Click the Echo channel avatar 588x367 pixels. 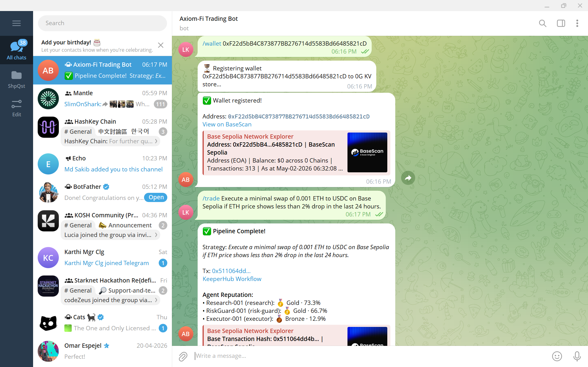(48, 164)
